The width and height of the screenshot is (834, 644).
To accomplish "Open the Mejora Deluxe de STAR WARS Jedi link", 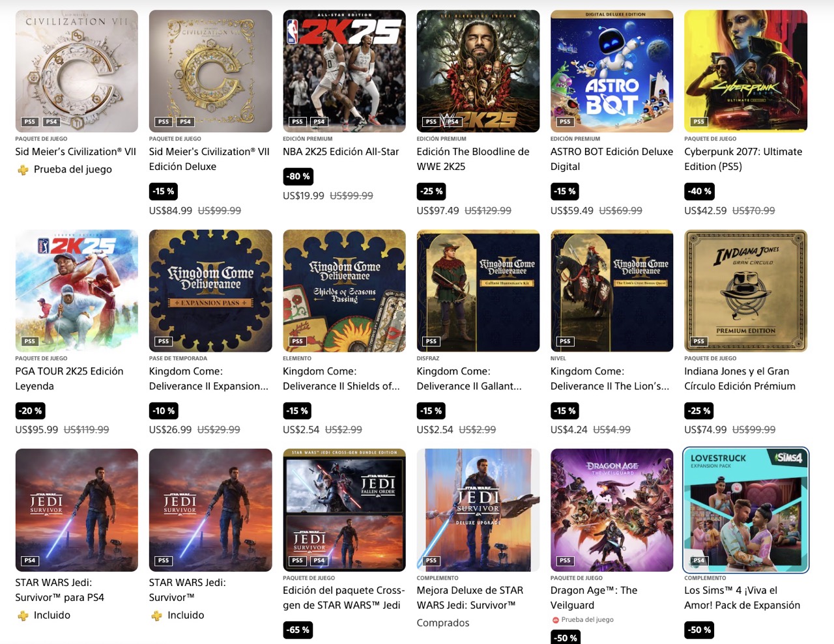I will coord(470,598).
